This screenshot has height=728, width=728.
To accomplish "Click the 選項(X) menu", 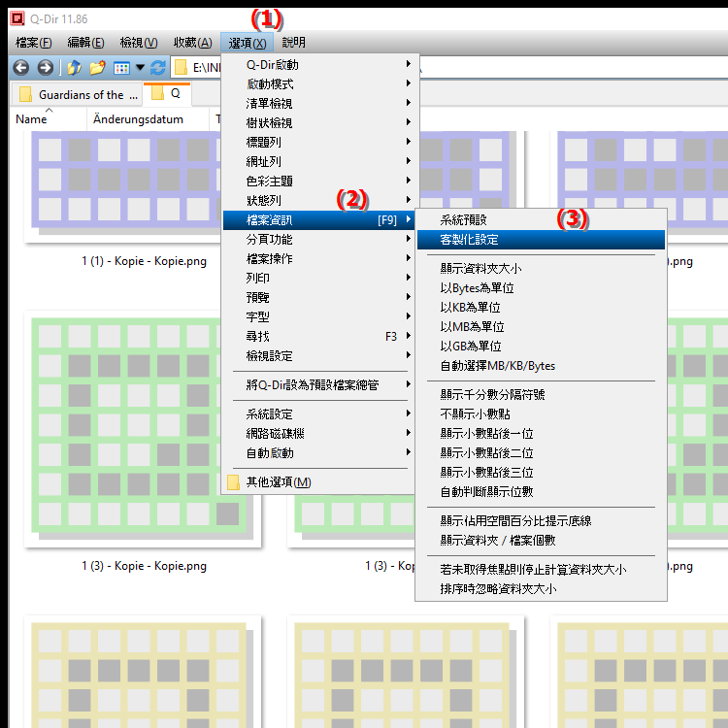I will [x=248, y=43].
